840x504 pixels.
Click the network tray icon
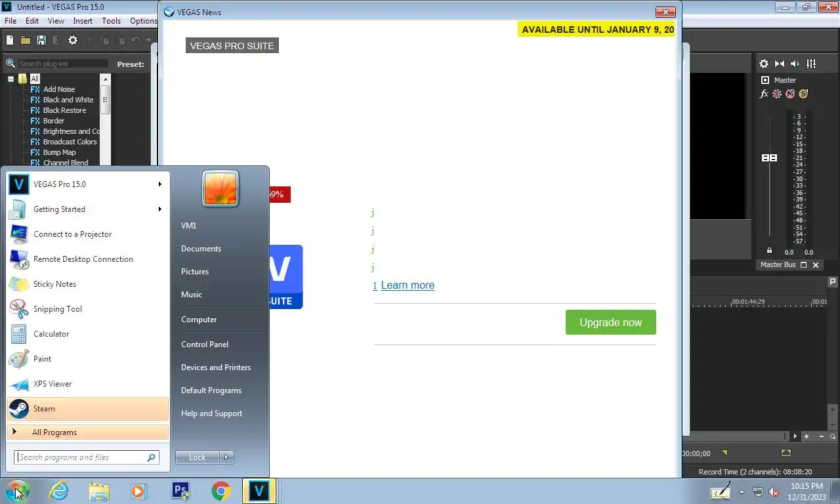tap(758, 492)
